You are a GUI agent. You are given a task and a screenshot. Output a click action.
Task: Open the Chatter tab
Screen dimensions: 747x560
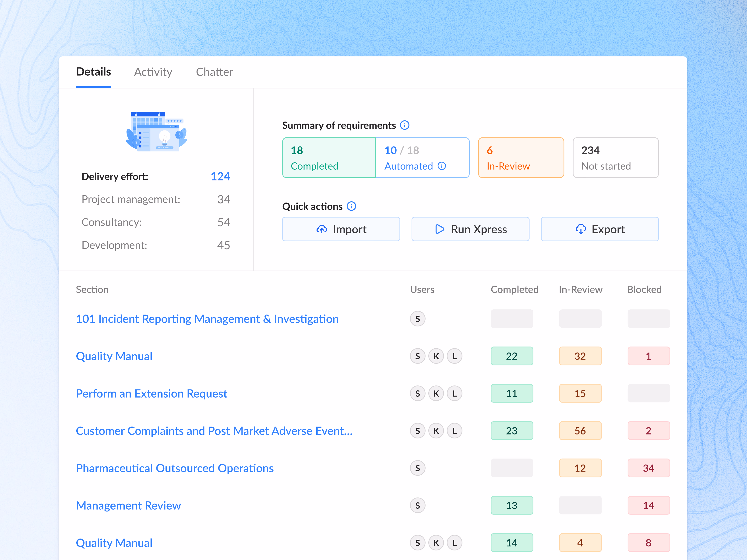[x=215, y=72]
